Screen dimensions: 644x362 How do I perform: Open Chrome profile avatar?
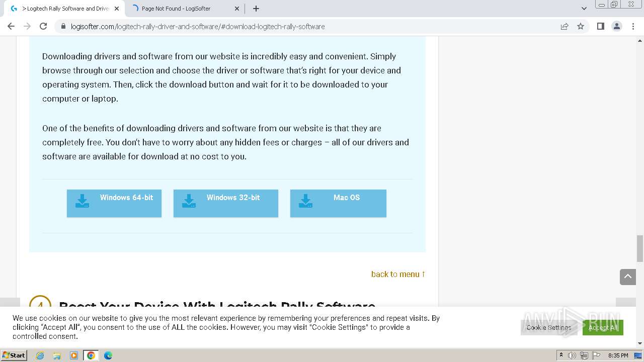(617, 26)
